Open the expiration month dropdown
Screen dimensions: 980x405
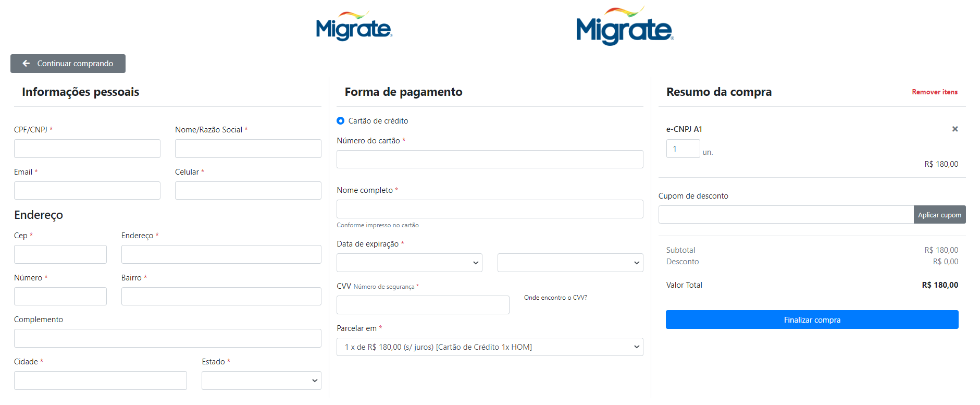[410, 263]
